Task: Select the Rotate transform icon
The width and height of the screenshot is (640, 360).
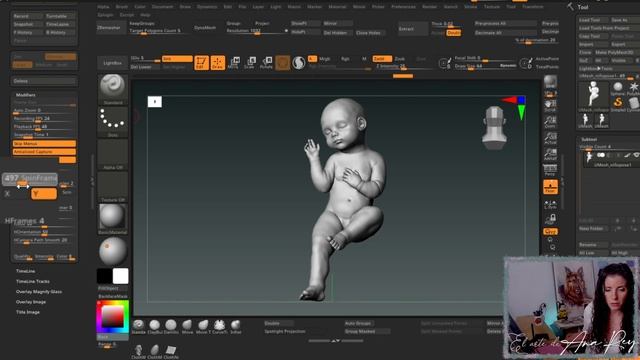Action: (x=266, y=62)
